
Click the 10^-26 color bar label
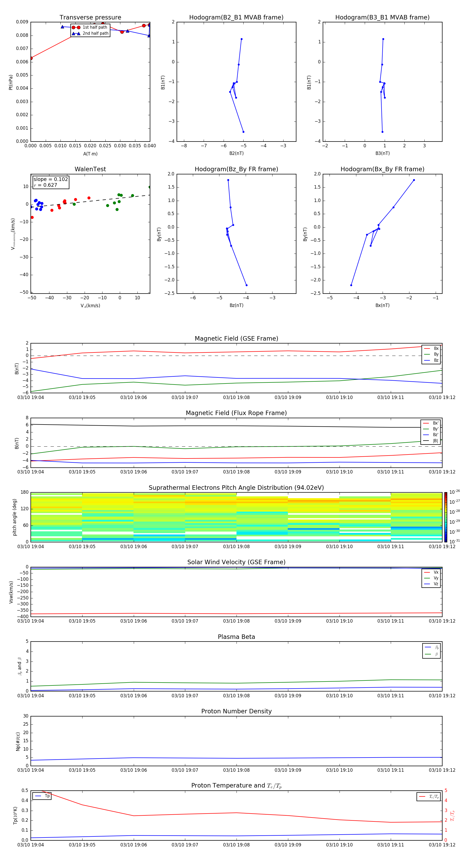[455, 492]
